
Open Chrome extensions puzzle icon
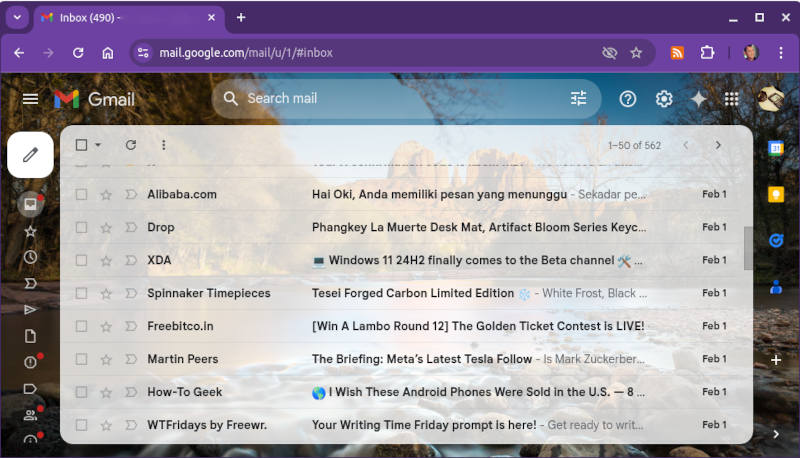click(x=707, y=53)
